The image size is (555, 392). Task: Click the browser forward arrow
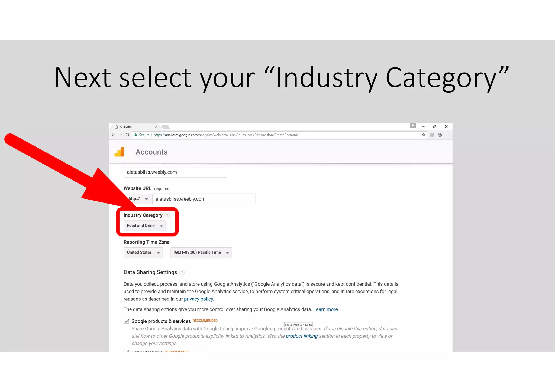pyautogui.click(x=120, y=135)
